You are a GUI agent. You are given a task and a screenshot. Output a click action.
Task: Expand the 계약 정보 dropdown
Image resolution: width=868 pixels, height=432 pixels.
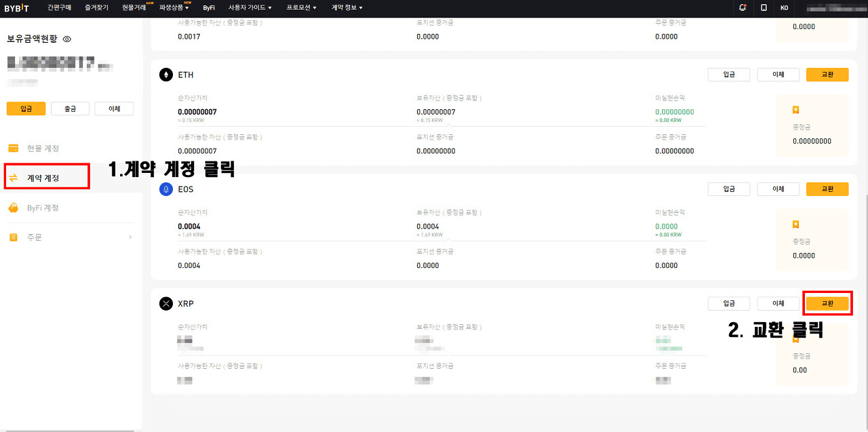347,7
